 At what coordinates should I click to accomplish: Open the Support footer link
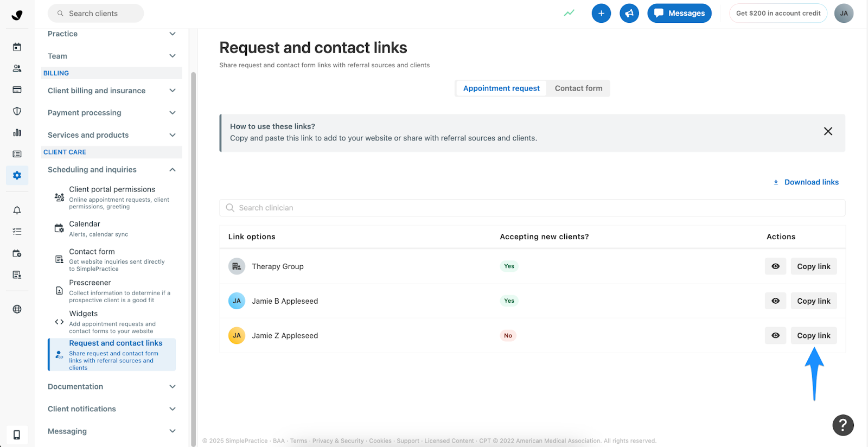pyautogui.click(x=408, y=441)
